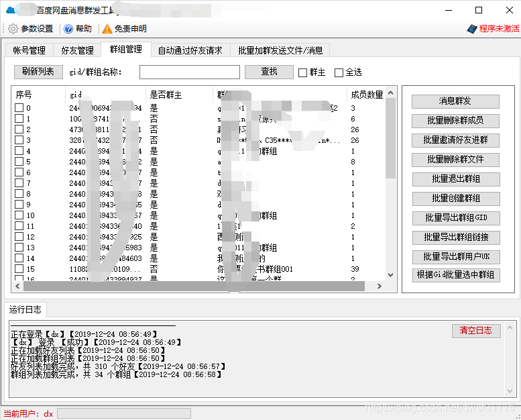Click the group list scroll down arrow
This screenshot has height=420, width=521.
(x=391, y=275)
